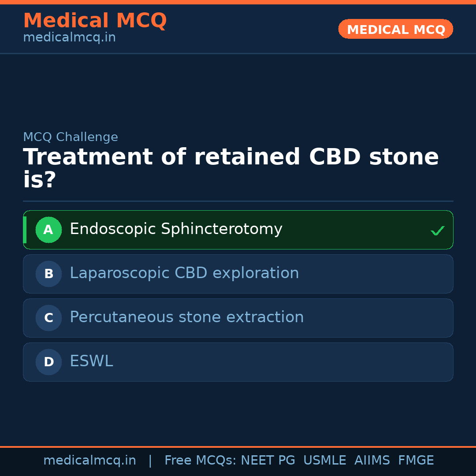Pick the Percutaneous stone extraction answer
Image resolution: width=476 pixels, height=476 pixels.
click(186, 317)
